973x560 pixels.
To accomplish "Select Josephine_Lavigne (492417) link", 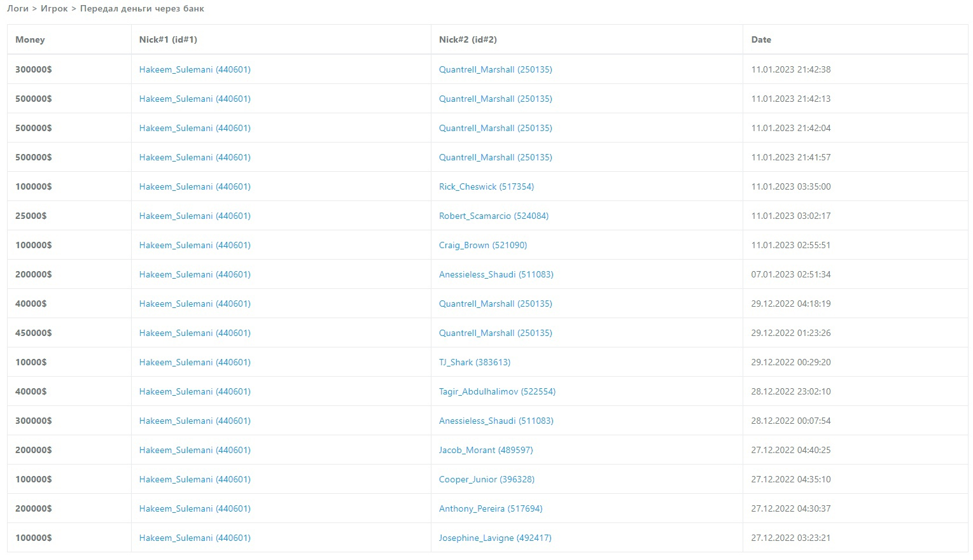I will [495, 538].
